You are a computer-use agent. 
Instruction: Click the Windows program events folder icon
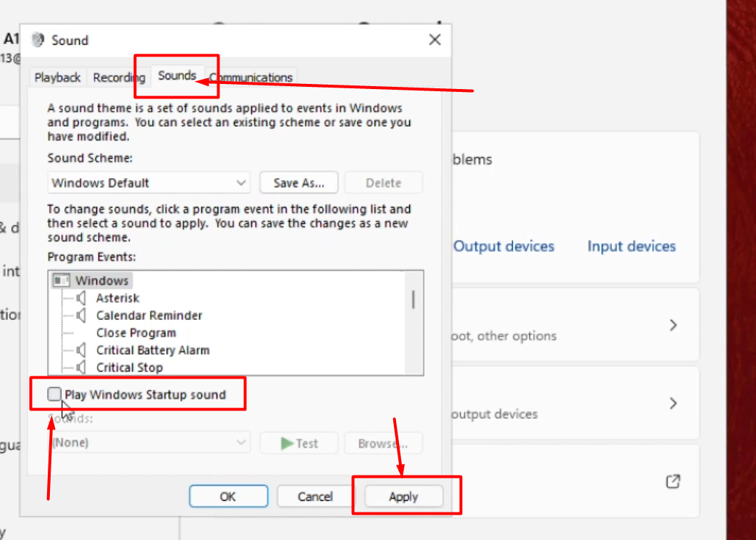tap(62, 281)
